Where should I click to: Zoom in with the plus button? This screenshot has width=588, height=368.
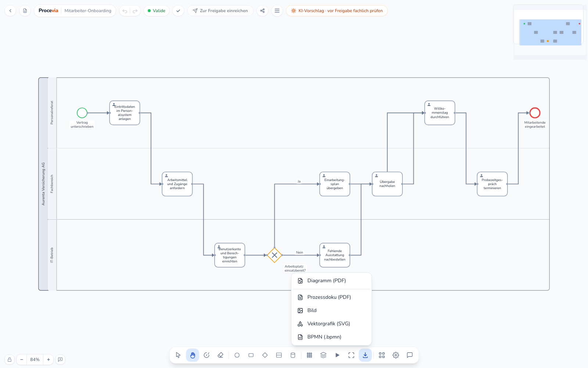pos(49,360)
